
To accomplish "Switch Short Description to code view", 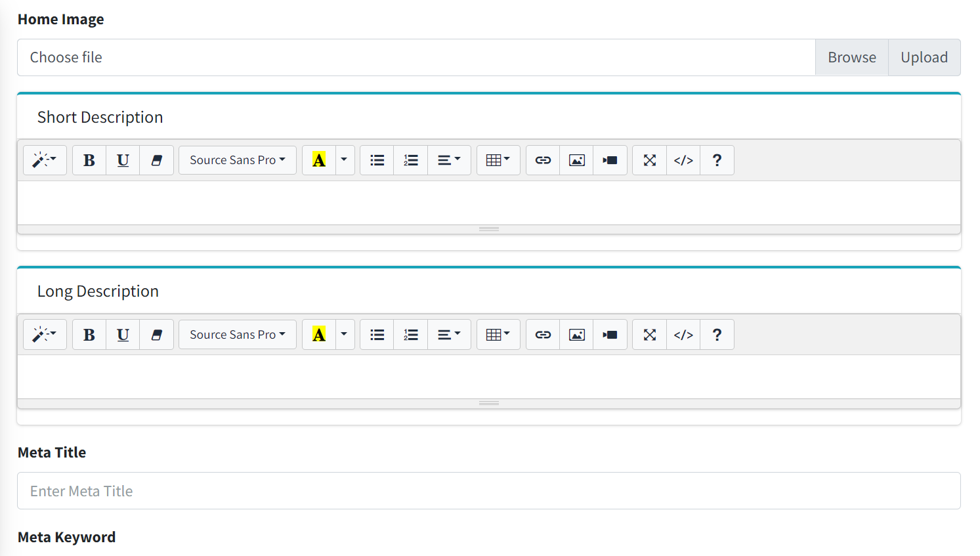I will tap(683, 160).
